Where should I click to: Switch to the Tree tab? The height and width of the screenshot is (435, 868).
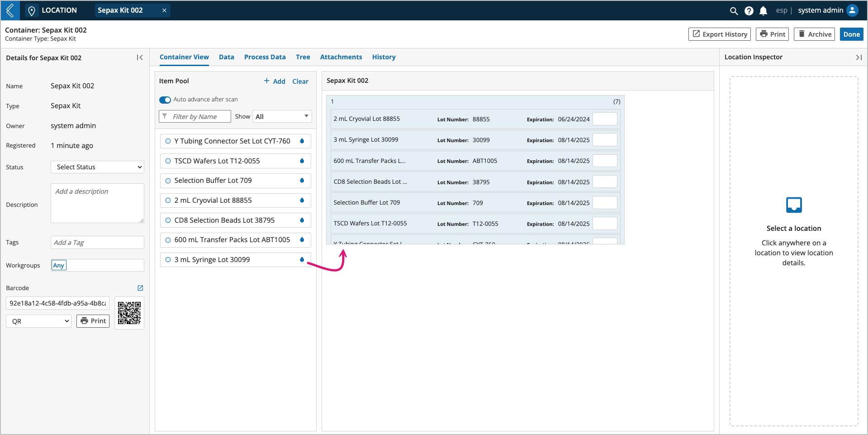click(x=303, y=57)
